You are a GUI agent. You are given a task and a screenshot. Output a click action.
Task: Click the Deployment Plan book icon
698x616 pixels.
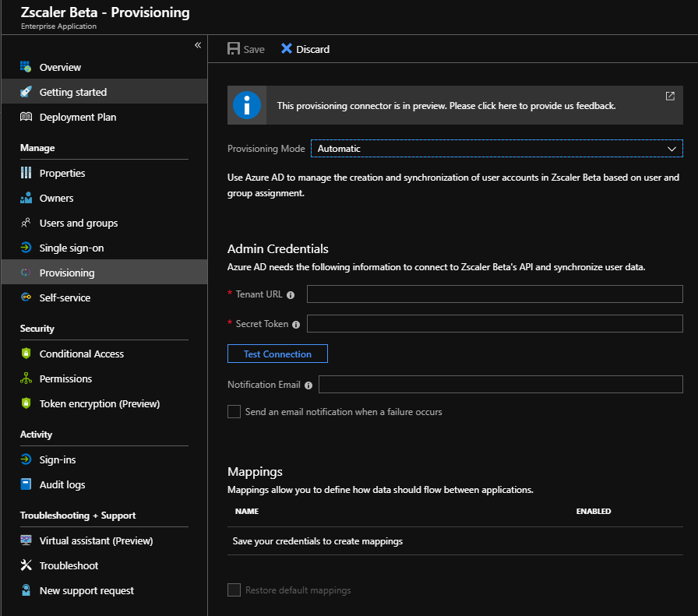click(x=26, y=117)
